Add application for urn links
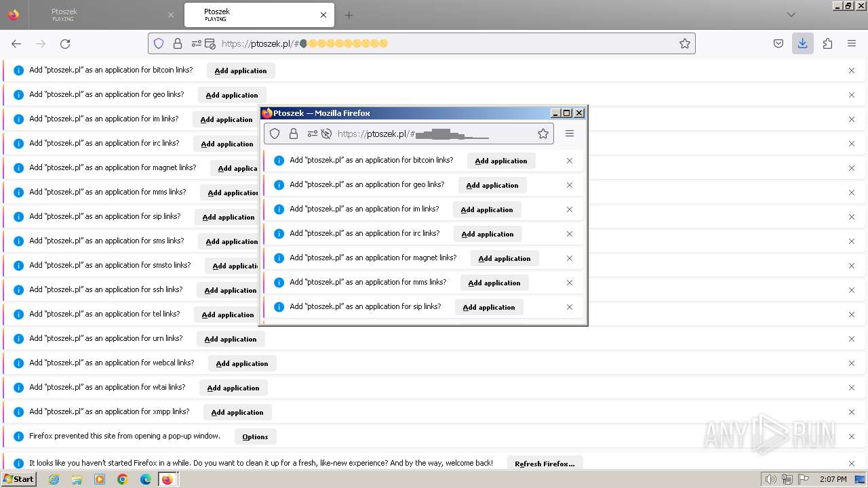 tap(231, 339)
